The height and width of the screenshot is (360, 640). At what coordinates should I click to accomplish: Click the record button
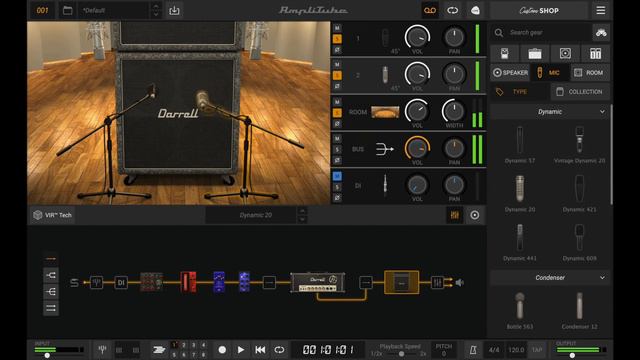click(222, 350)
